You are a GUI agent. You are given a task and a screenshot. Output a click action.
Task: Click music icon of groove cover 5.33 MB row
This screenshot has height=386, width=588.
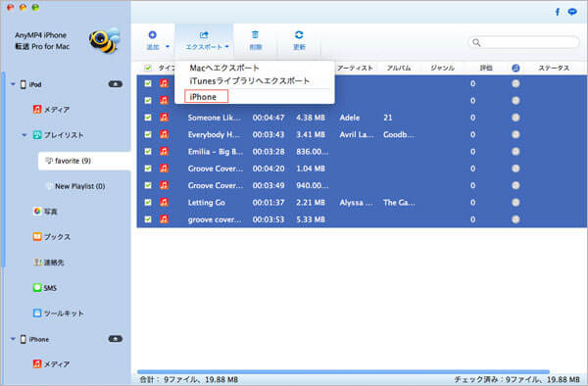tap(164, 219)
